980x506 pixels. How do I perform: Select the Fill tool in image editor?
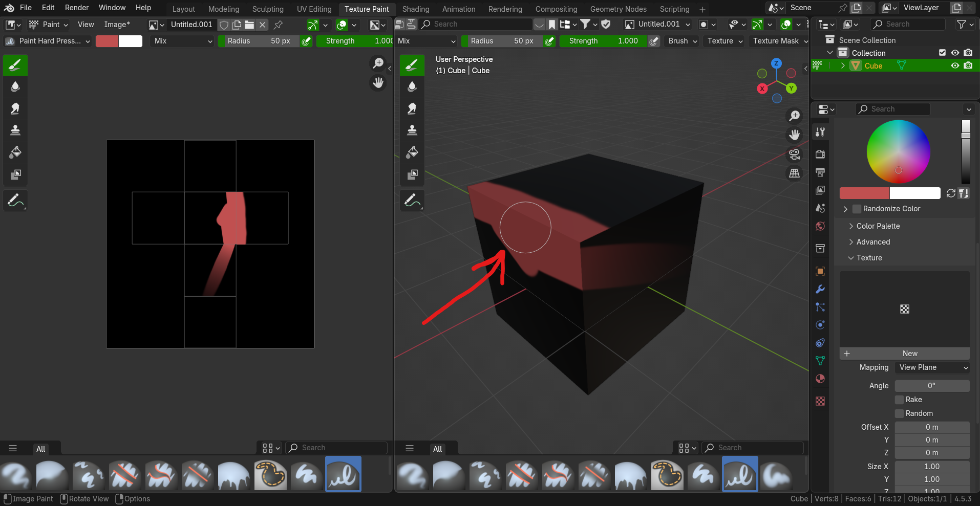point(15,152)
